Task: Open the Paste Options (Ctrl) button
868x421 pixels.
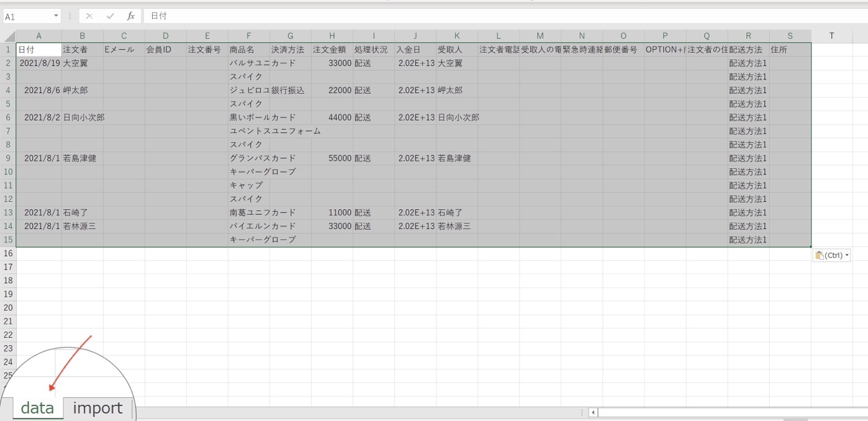Action: [x=831, y=255]
